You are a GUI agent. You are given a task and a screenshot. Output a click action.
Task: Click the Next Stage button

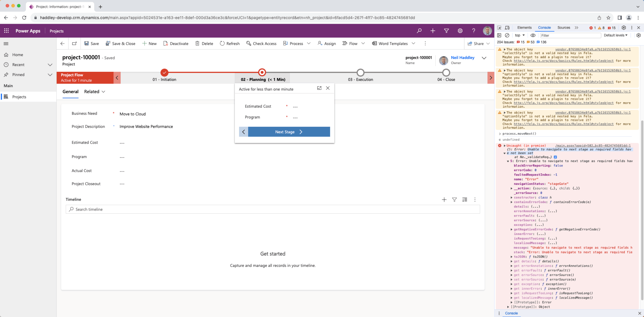289,132
